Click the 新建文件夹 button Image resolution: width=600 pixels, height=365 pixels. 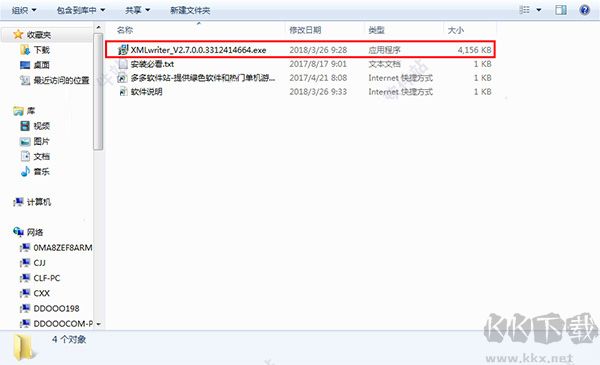point(190,10)
